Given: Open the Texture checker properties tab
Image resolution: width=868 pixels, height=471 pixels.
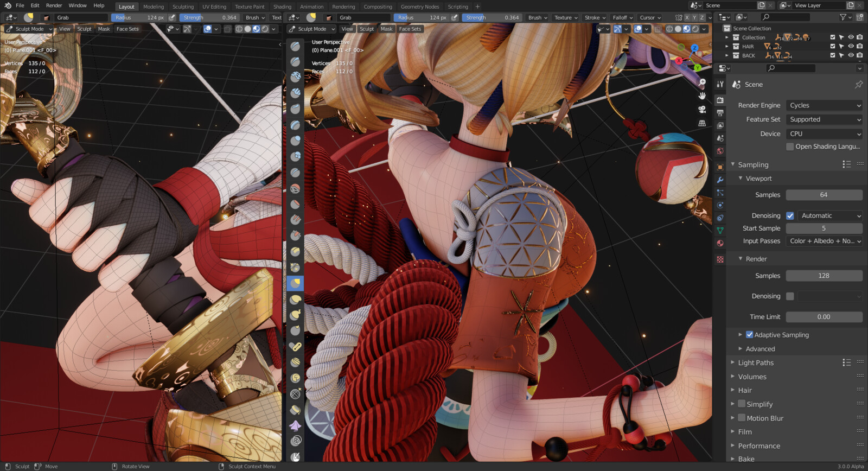Looking at the screenshot, I should (720, 259).
